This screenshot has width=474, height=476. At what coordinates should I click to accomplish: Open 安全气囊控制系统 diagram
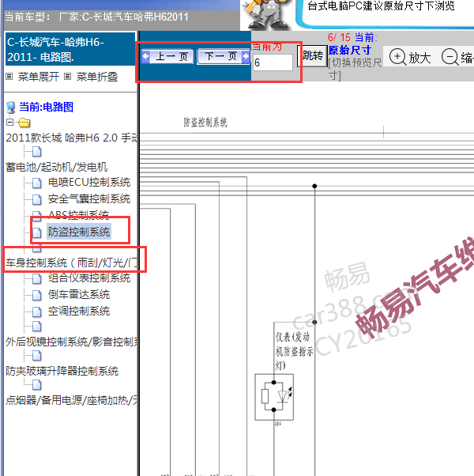89,198
